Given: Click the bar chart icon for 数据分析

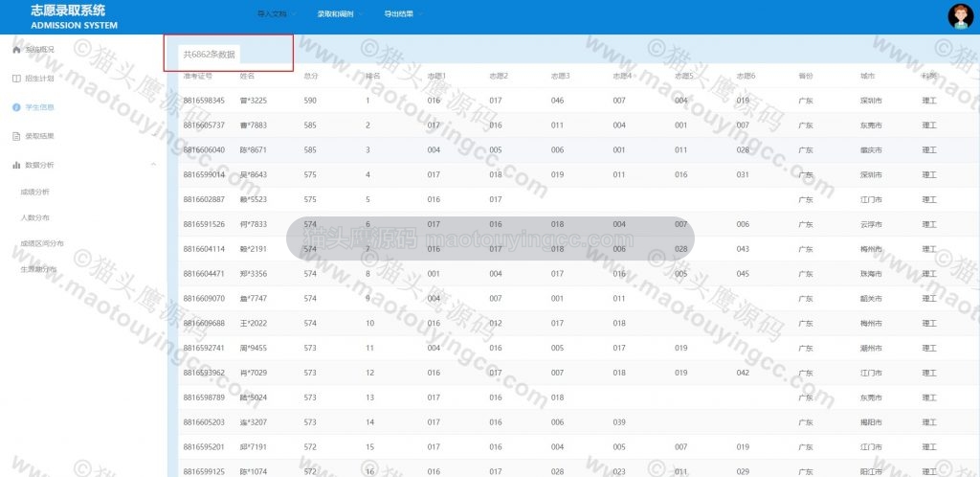Looking at the screenshot, I should click(17, 165).
